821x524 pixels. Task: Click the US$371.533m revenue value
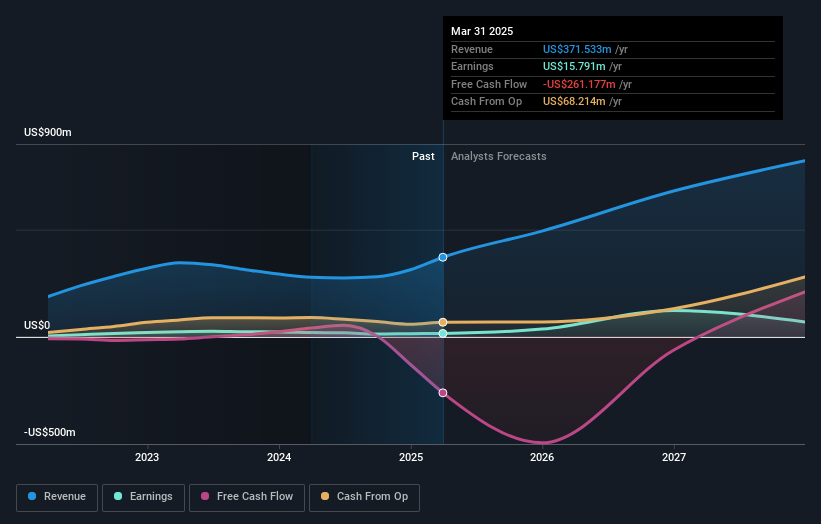click(x=577, y=49)
